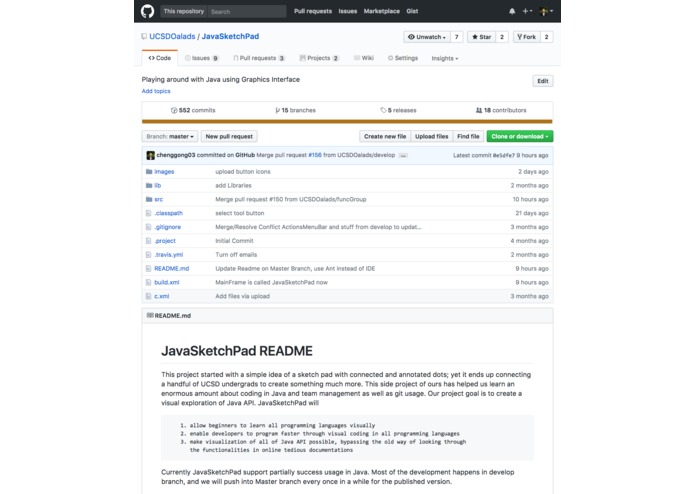This screenshot has width=695, height=494.
Task: Open the Settings tab
Action: (x=403, y=58)
